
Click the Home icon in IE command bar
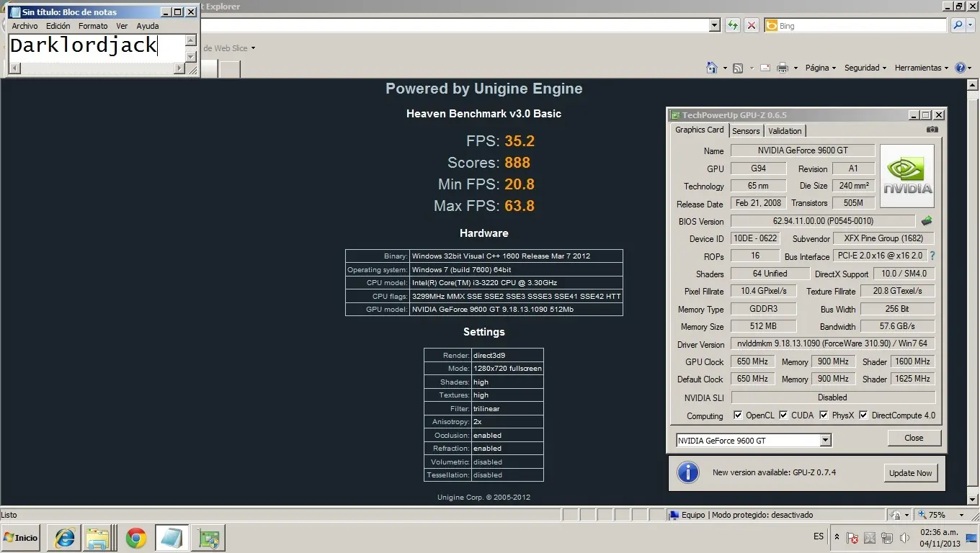coord(712,68)
